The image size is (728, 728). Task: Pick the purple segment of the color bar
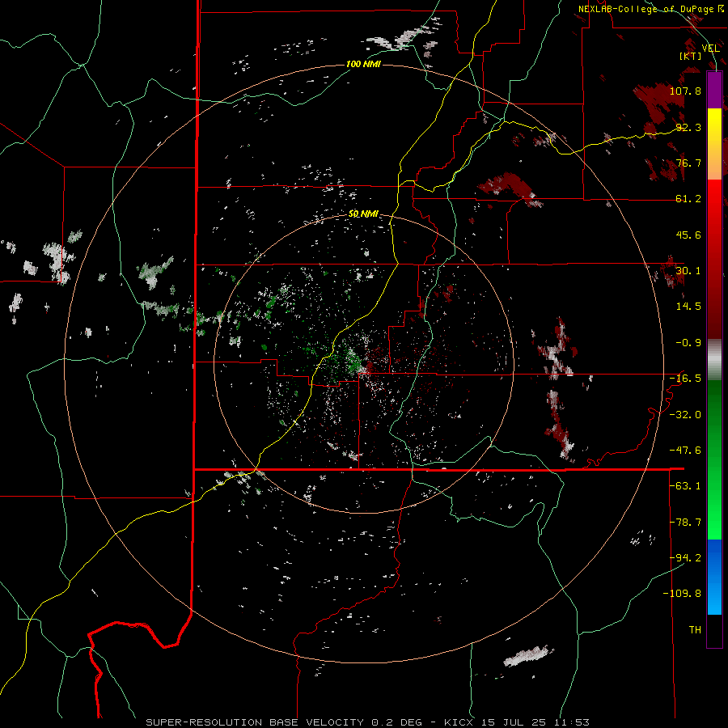point(714,90)
